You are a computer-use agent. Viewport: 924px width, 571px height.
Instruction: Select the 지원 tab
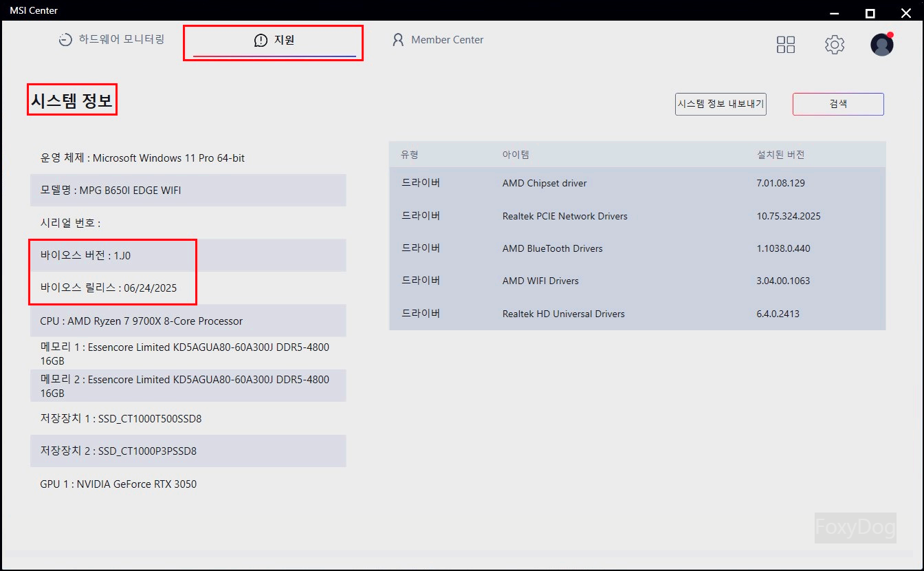pos(274,41)
